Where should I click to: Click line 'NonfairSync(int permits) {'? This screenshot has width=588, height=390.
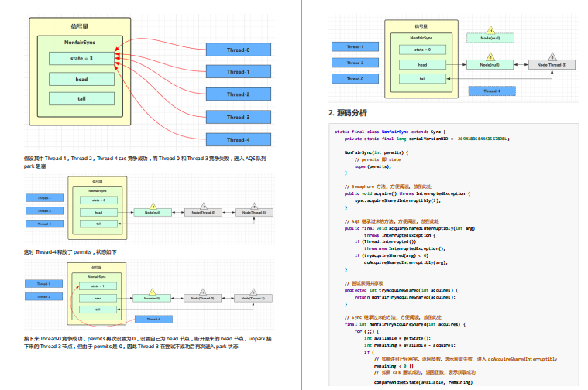click(377, 152)
